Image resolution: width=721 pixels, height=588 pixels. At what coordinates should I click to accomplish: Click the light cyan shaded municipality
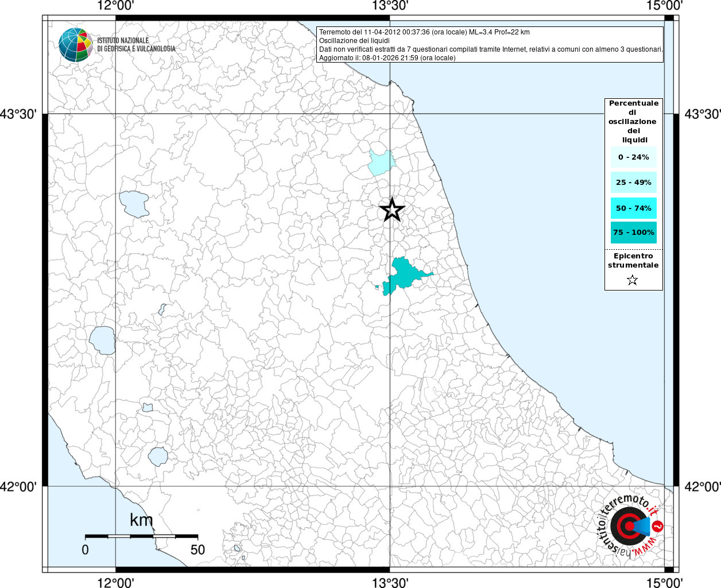[x=381, y=163]
